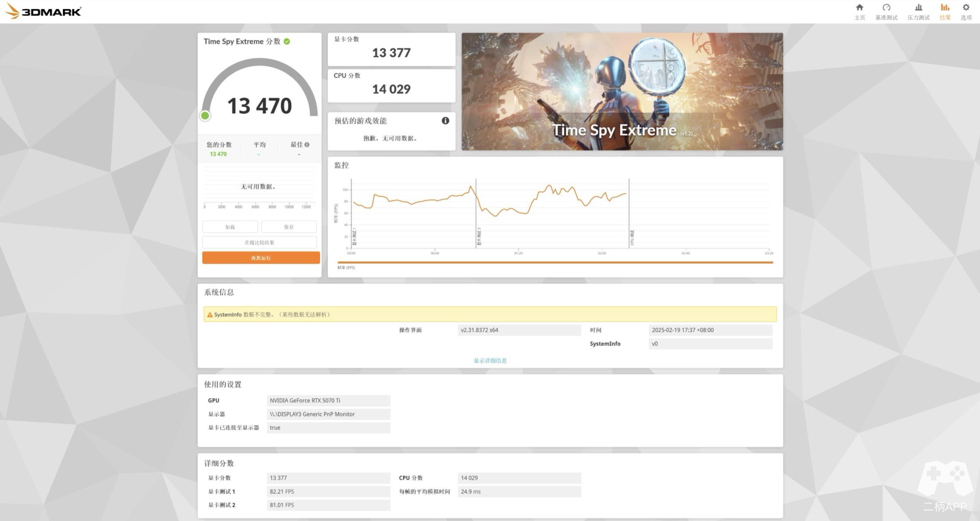Click info icon in estimated game performance

pyautogui.click(x=445, y=121)
